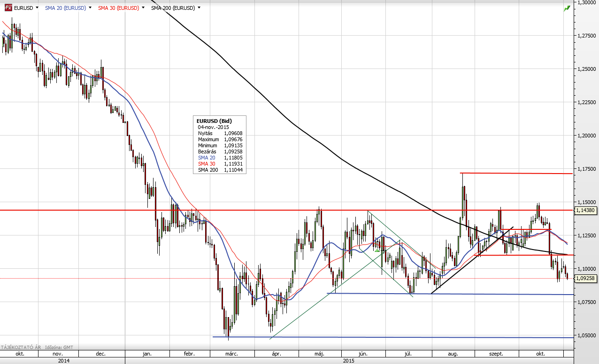Screen dimensions: 599x364
Task: Select the szept. month on time axis
Action: (496, 354)
